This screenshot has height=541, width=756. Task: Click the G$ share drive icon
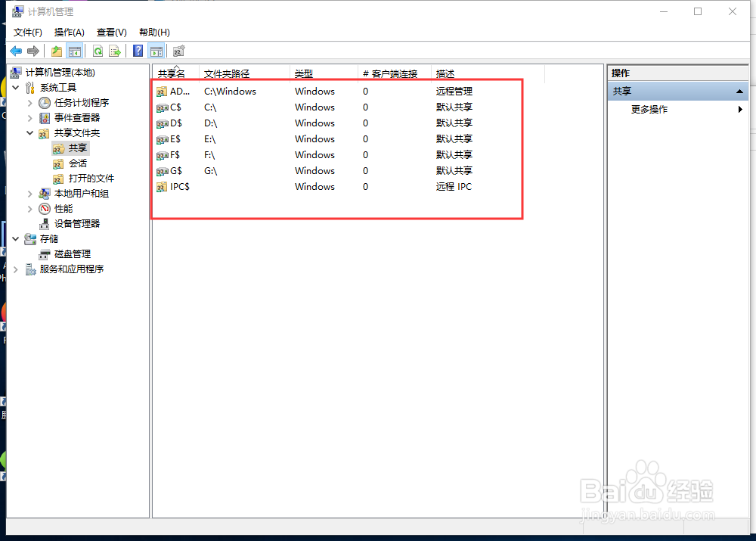[162, 171]
